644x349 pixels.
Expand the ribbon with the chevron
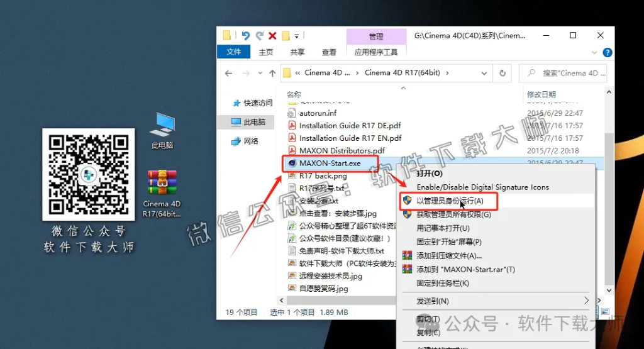coord(594,53)
